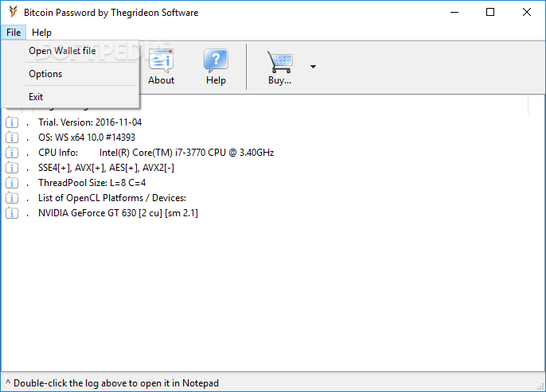546x392 pixels.
Task: Open the Help menu in menu bar
Action: click(41, 33)
